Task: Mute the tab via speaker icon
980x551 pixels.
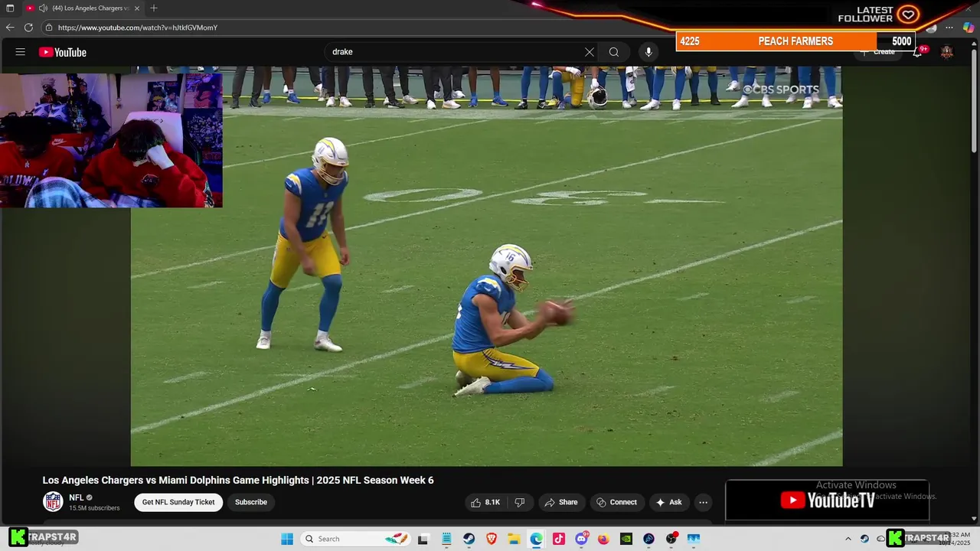Action: (43, 8)
